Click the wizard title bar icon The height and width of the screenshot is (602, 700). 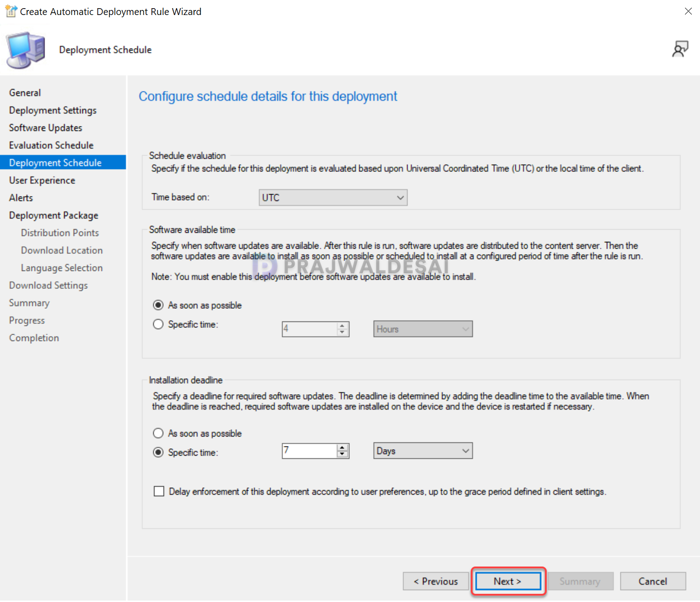[x=11, y=11]
